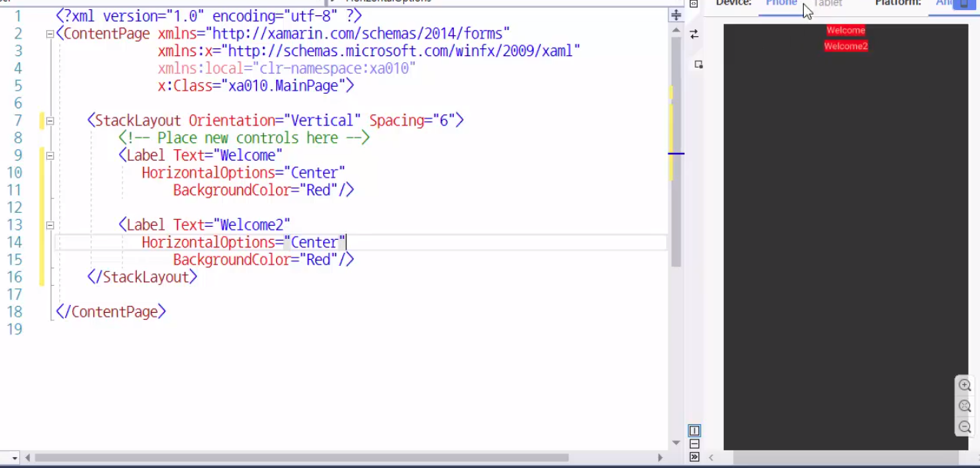Click the text "Welcome2" on line 13

tap(251, 225)
